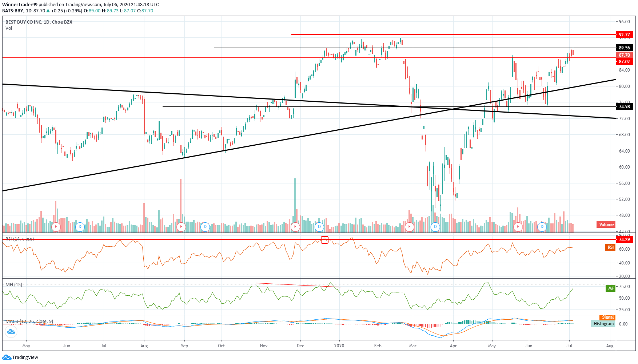Click the red Volume indicator tag

606,225
